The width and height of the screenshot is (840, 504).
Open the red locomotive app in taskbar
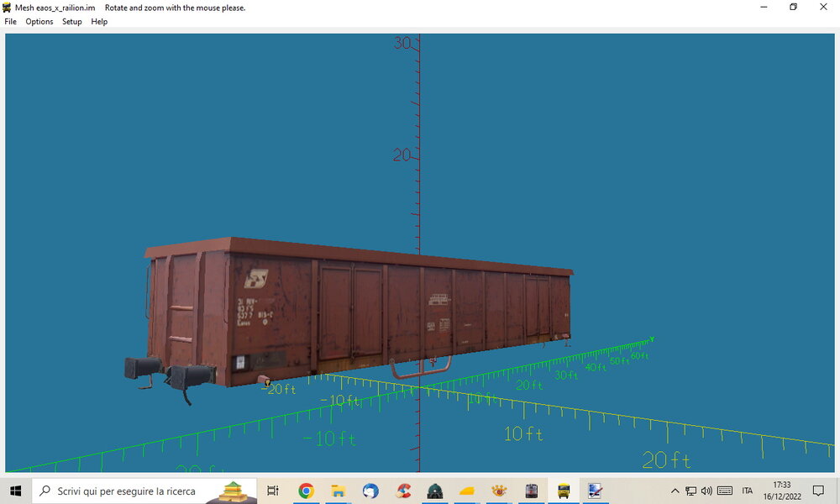coord(532,491)
